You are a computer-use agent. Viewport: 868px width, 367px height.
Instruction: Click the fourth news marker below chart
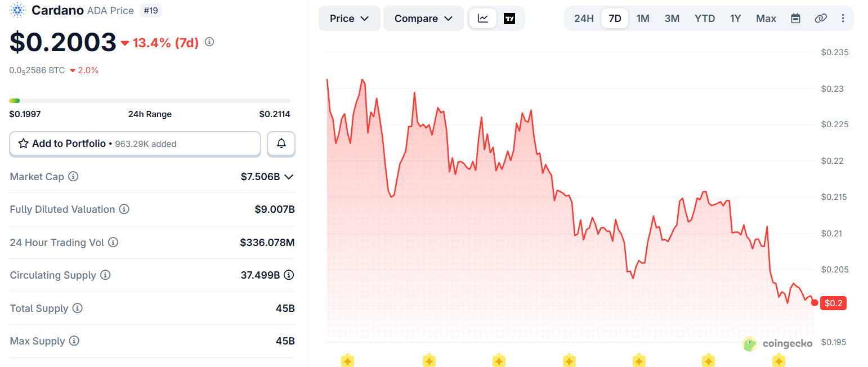coord(569,360)
